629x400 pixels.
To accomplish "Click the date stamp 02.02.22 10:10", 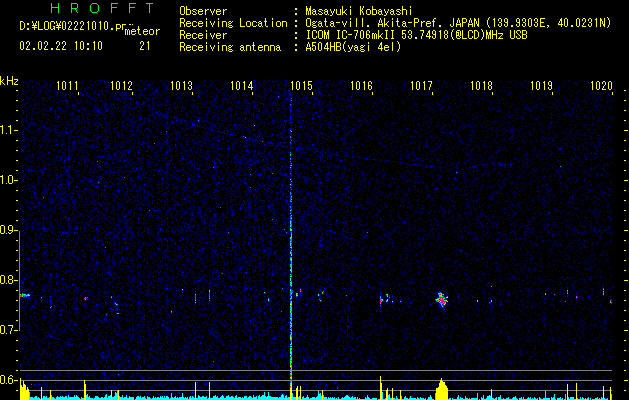I will tap(61, 46).
